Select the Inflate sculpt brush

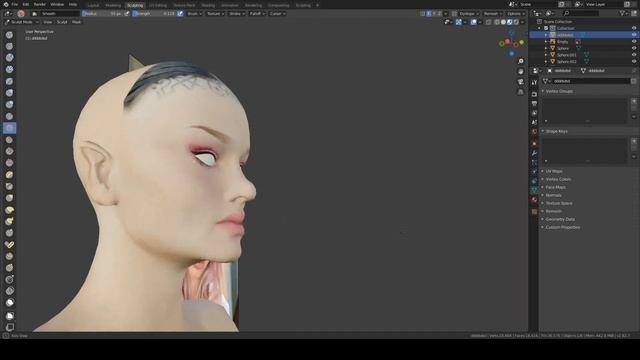point(9,93)
